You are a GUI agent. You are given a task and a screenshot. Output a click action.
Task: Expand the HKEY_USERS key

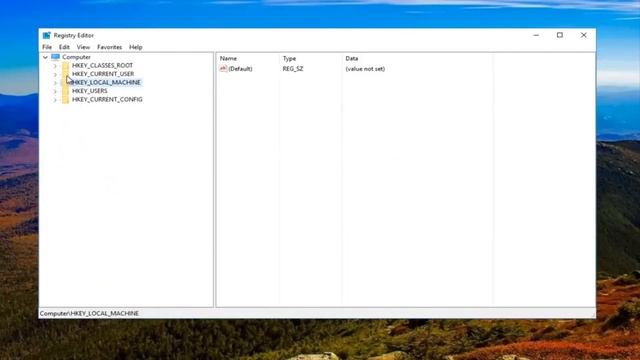point(55,91)
